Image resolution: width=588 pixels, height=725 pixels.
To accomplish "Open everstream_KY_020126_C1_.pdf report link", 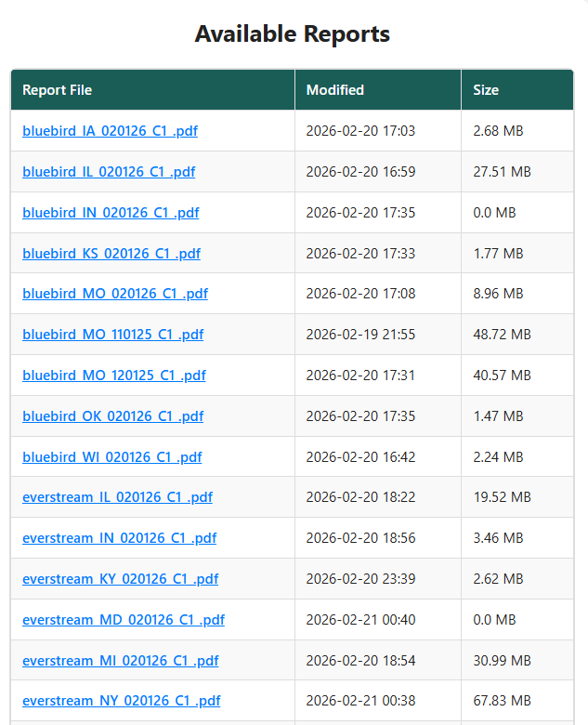I will [120, 579].
